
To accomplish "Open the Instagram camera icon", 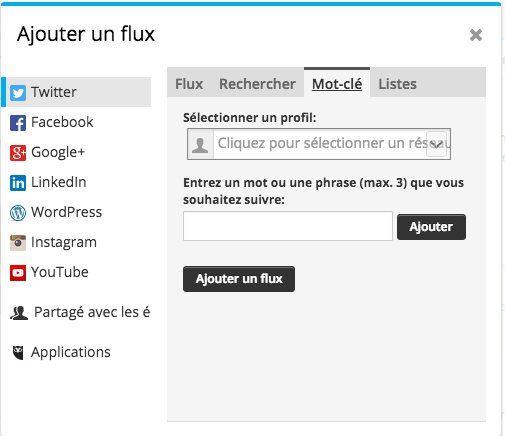I will (18, 243).
